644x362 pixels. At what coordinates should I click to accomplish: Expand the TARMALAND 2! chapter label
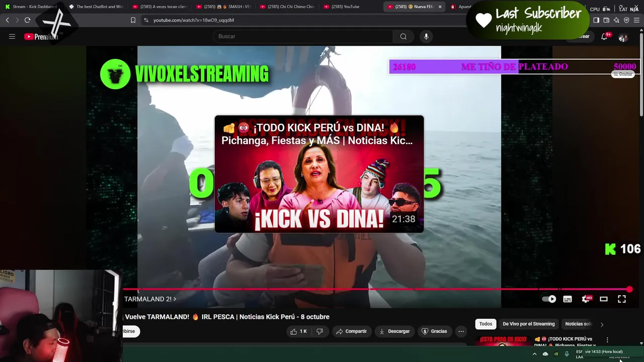click(150, 299)
